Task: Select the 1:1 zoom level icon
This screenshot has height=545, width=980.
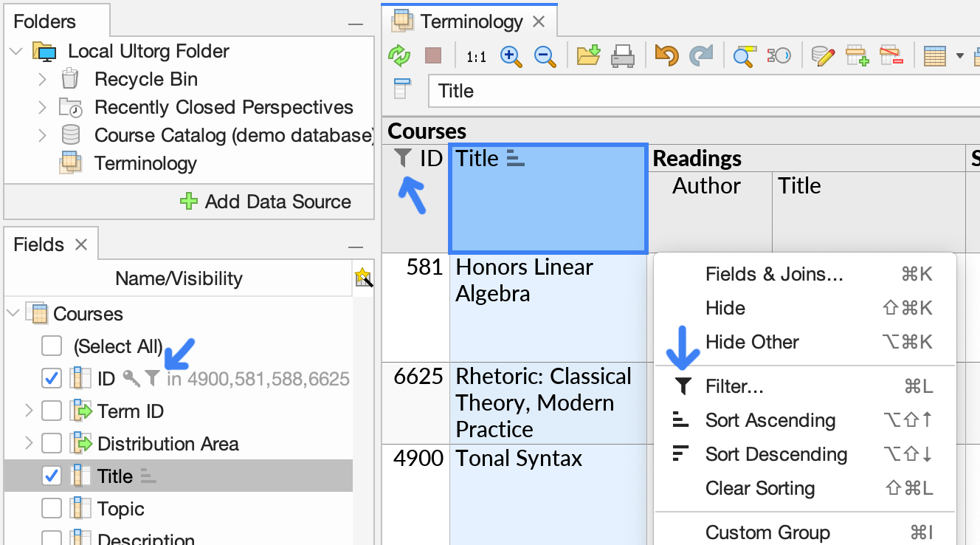Action: [476, 55]
